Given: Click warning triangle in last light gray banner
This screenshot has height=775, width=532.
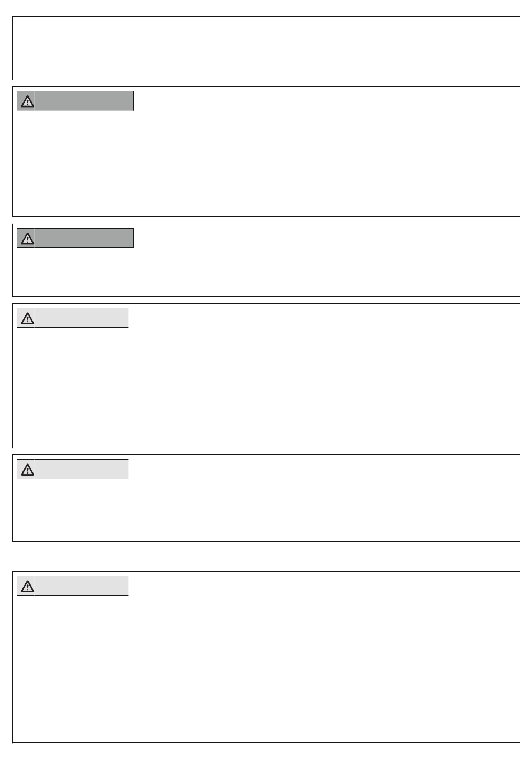Looking at the screenshot, I should (27, 586).
